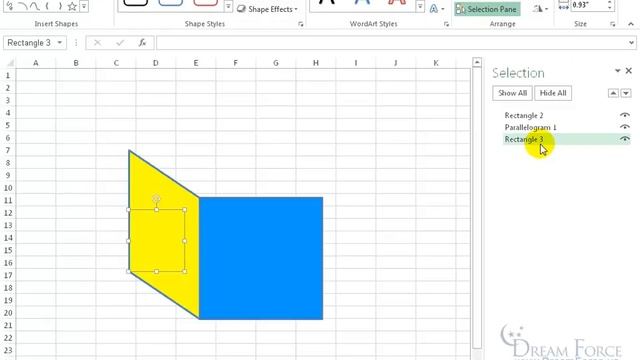Select Parallelogram 1 in Selection pane

tap(530, 127)
